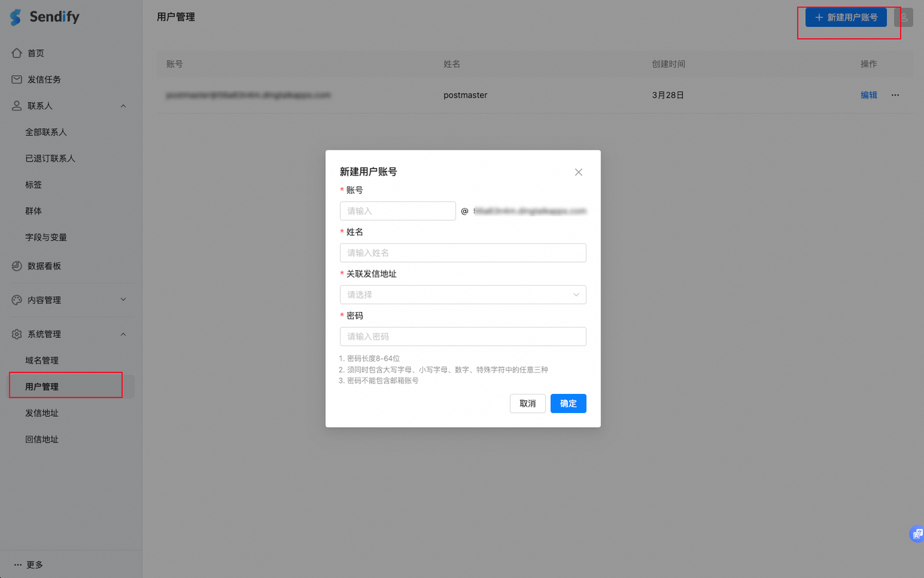Click the 新建用户账号 button

point(846,17)
